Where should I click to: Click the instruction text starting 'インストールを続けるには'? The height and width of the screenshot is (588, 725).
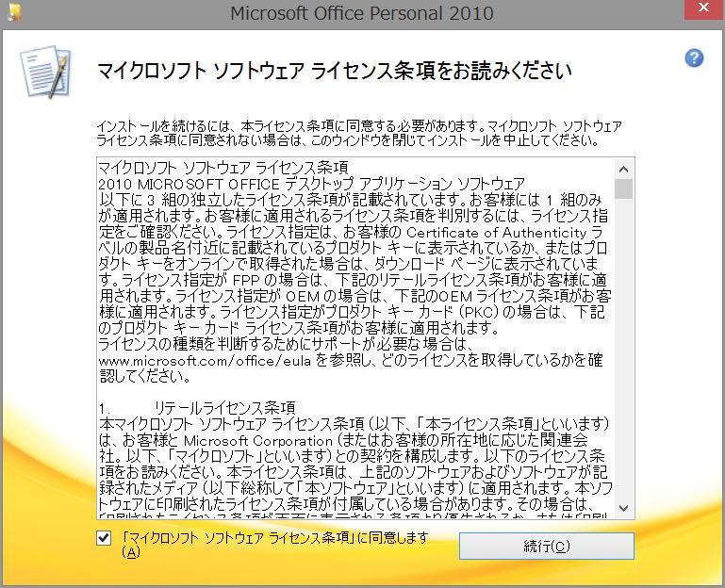tap(359, 133)
